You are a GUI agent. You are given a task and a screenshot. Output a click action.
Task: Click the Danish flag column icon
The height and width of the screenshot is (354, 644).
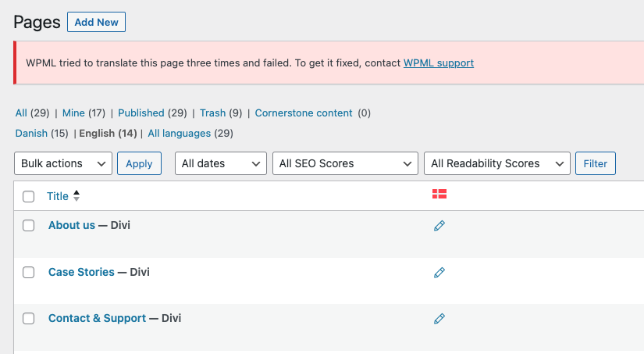pos(439,194)
